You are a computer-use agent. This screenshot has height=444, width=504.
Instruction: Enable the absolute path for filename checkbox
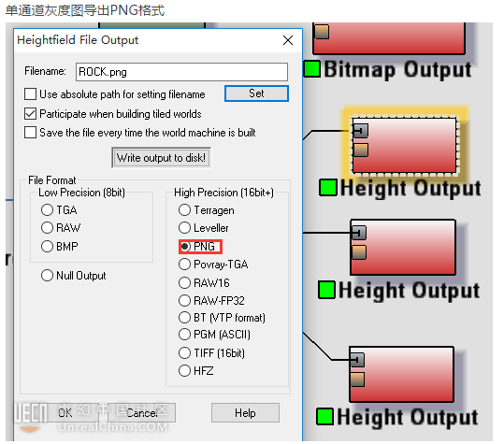pos(30,94)
